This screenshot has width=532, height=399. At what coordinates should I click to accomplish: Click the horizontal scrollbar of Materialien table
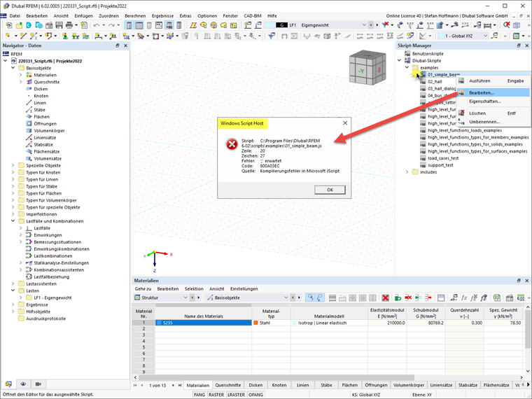click(x=276, y=377)
